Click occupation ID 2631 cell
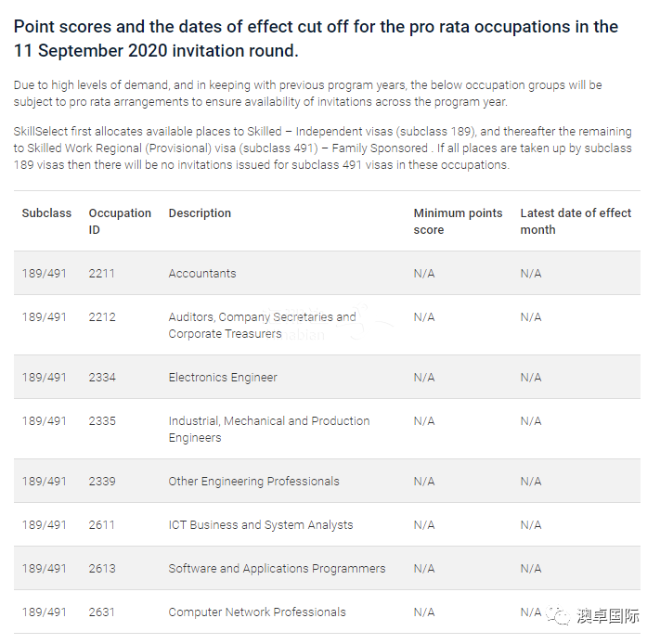 click(x=101, y=612)
